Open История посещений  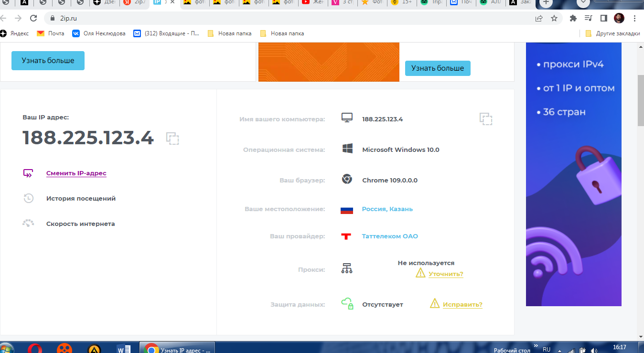(81, 198)
